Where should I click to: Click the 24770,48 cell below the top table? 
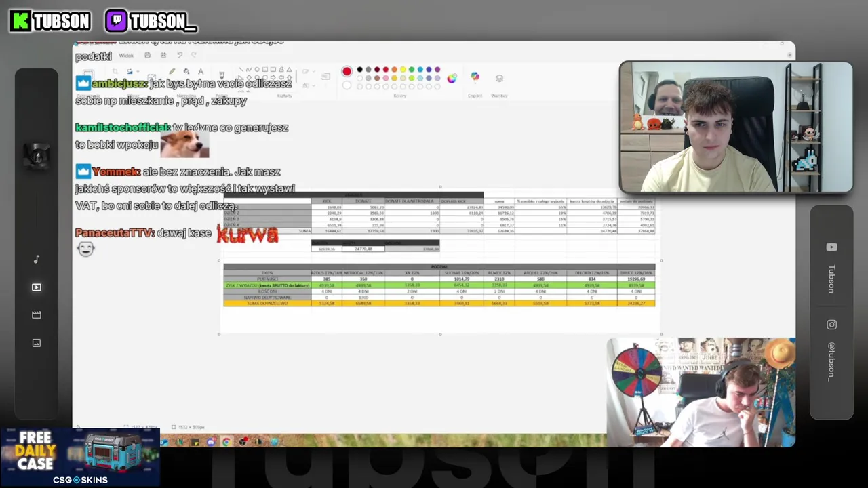363,249
